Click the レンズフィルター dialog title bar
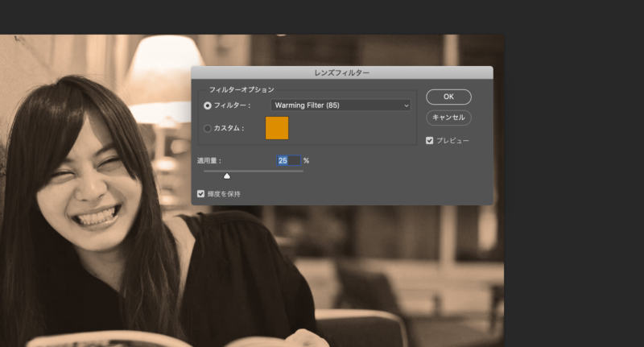Image resolution: width=644 pixels, height=347 pixels. click(341, 73)
